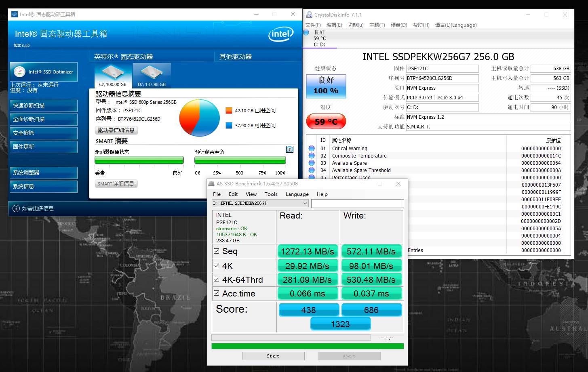Viewport: 588px width, 372px height.
Task: Click the 固件更新 button
Action: (44, 147)
